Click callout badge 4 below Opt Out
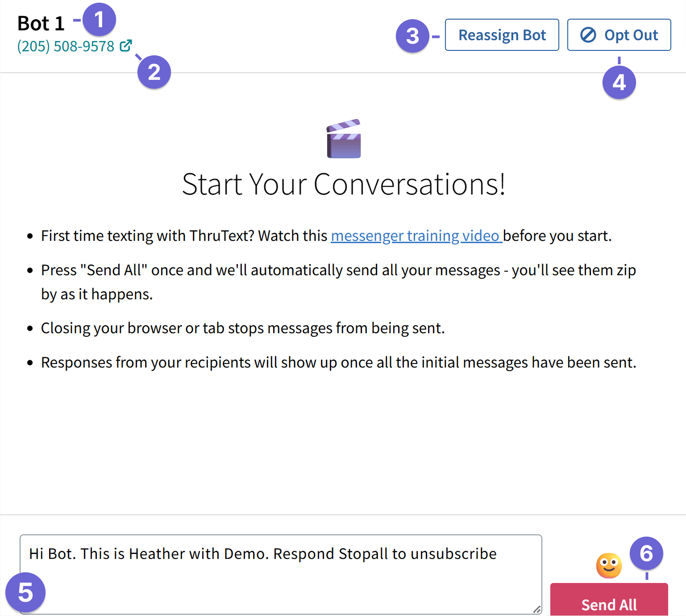 [619, 82]
